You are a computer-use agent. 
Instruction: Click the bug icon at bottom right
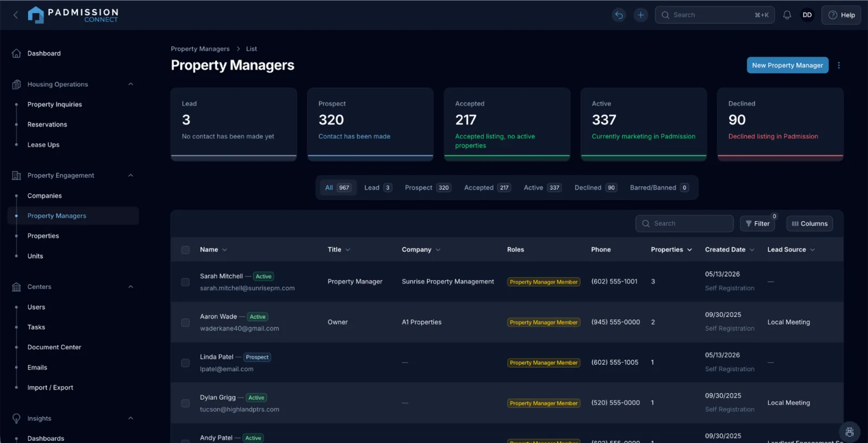pos(850,432)
